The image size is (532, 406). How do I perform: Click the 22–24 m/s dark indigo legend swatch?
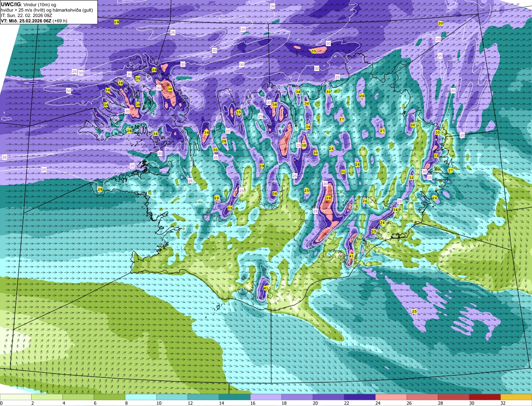[360, 397]
